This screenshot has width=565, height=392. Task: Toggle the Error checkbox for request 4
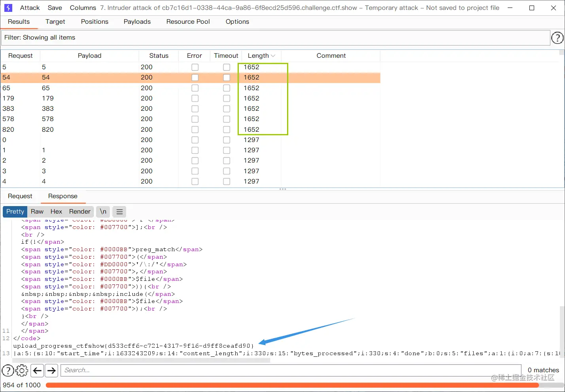coord(195,182)
